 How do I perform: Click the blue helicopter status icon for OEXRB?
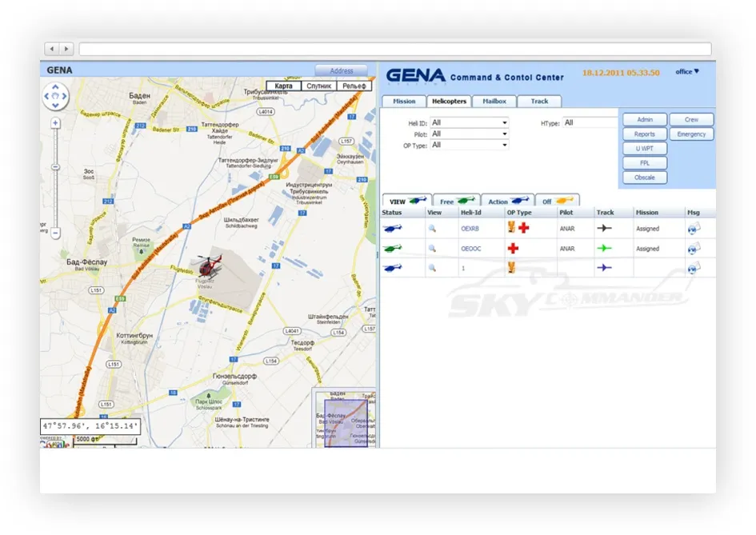point(393,229)
